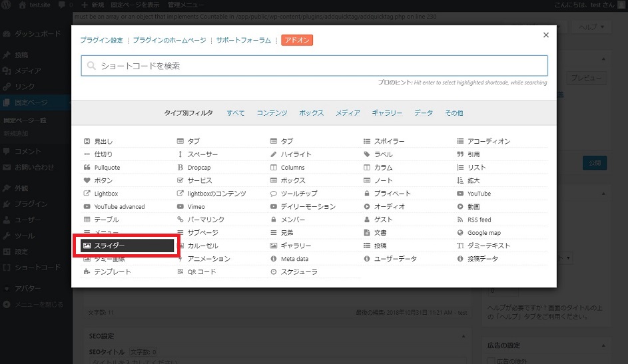This screenshot has width=628, height=364.
Task: Click the orange アドオン button
Action: point(297,41)
